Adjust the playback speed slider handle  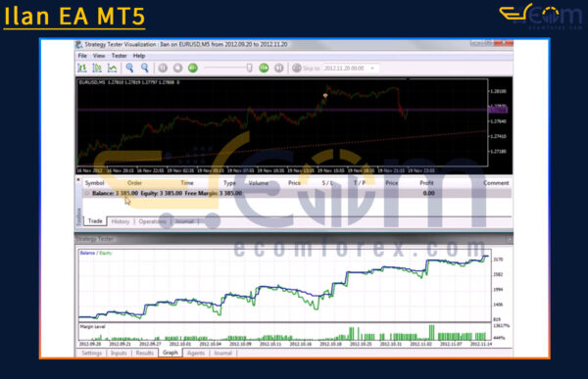coord(249,68)
